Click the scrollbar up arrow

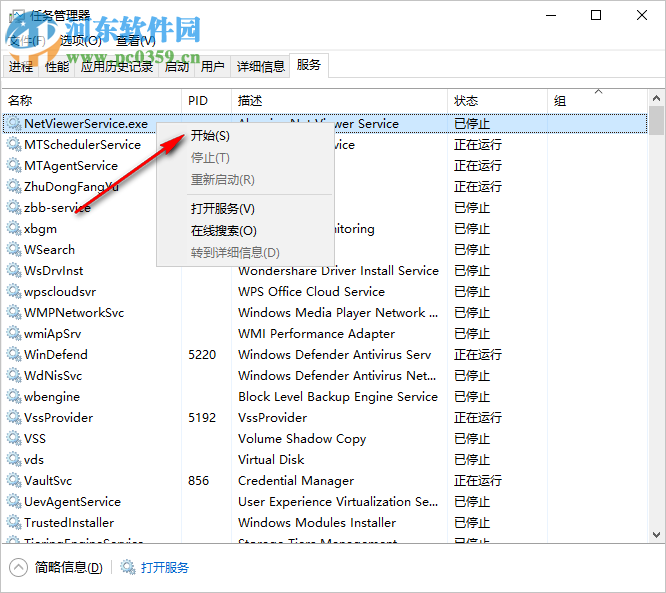click(656, 98)
